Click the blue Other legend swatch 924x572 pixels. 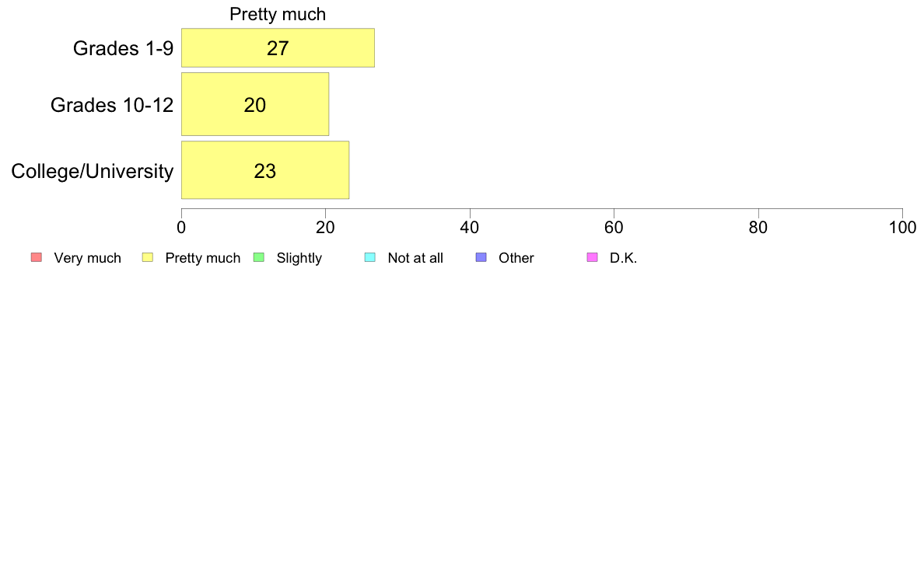click(x=481, y=257)
